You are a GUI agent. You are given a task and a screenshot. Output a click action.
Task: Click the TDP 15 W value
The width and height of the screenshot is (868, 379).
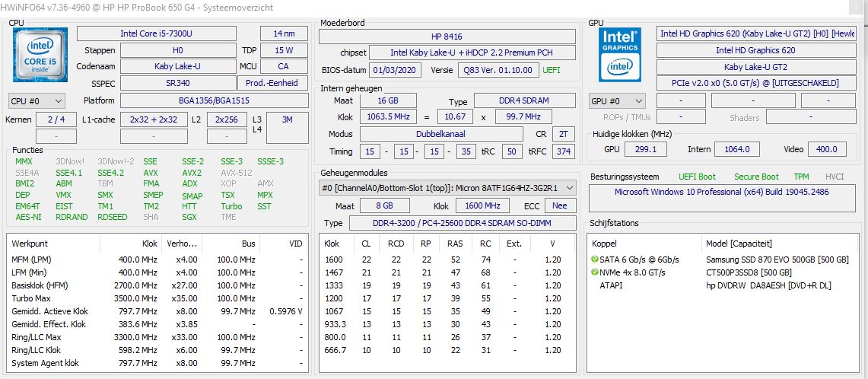[x=284, y=50]
